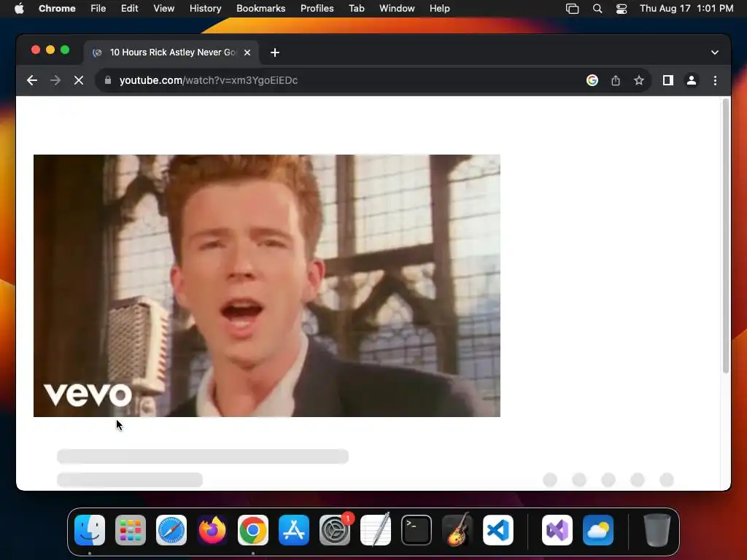Select the 10 Hours Rick Astley tab
747x560 pixels.
pos(171,52)
